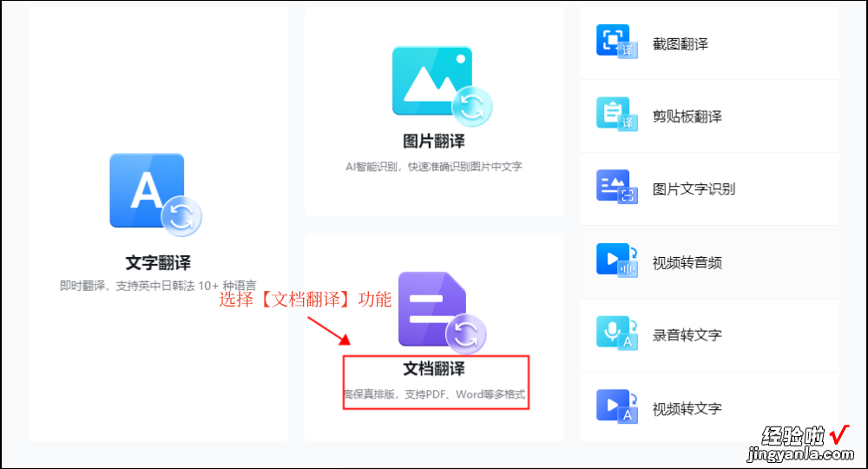Select the 文档翻译 title label
This screenshot has width=868, height=469.
click(x=433, y=368)
